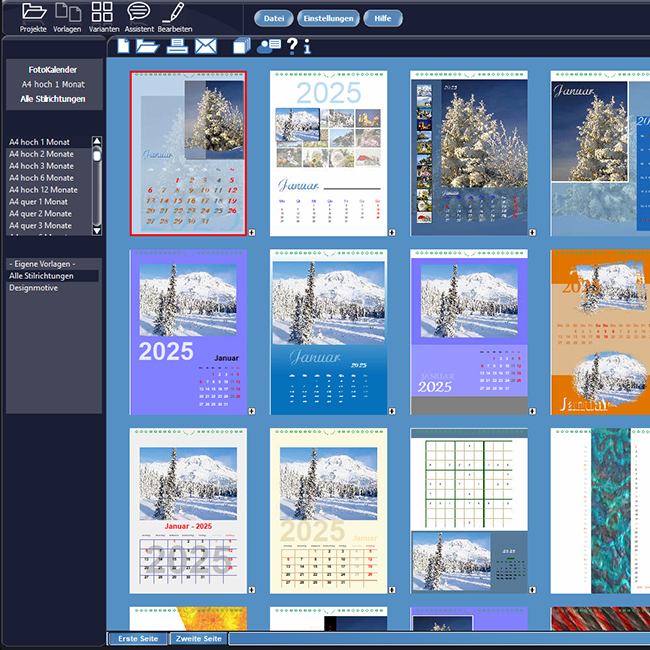Click the new blank document icon
Image resolution: width=650 pixels, height=650 pixels.
pyautogui.click(x=123, y=46)
